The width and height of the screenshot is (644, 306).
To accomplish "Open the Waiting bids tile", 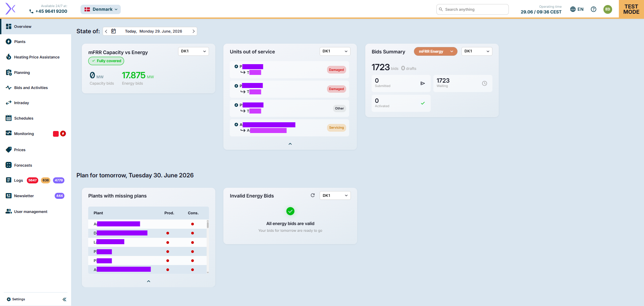I will (463, 83).
